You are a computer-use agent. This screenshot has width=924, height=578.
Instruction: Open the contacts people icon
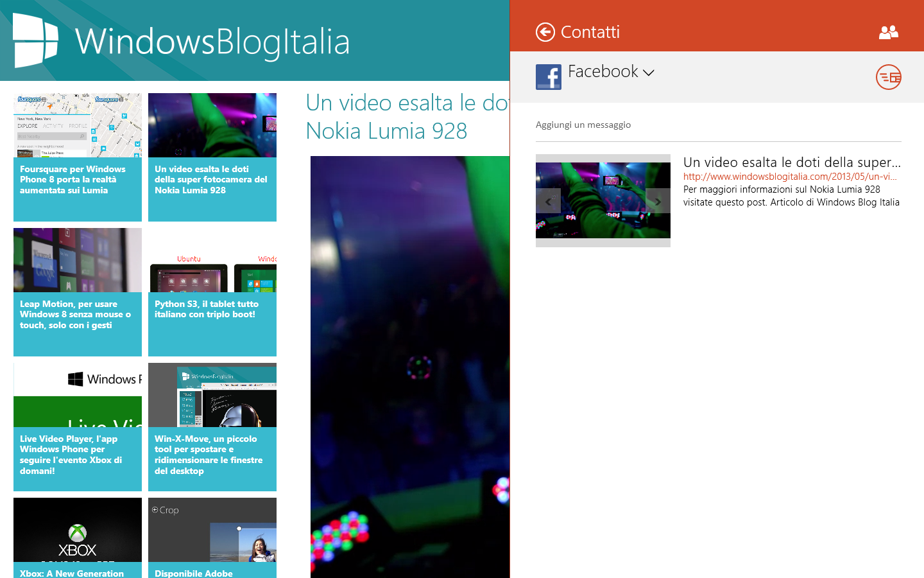tap(889, 32)
